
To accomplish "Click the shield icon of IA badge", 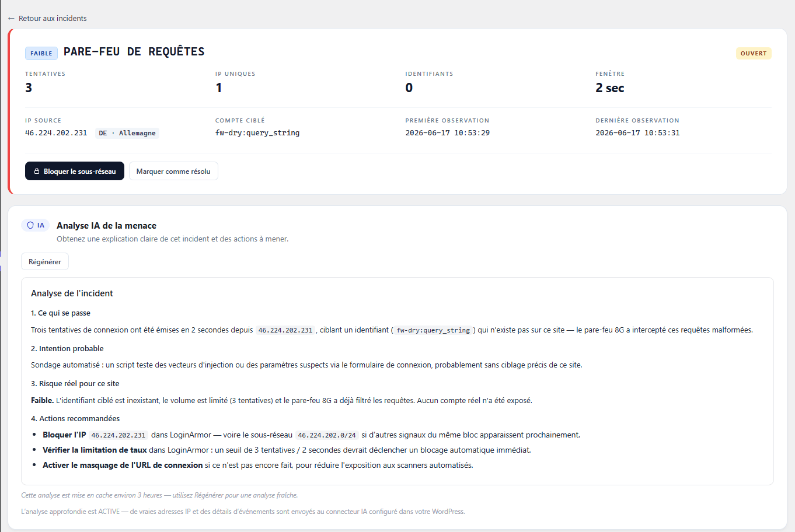I will click(x=30, y=225).
